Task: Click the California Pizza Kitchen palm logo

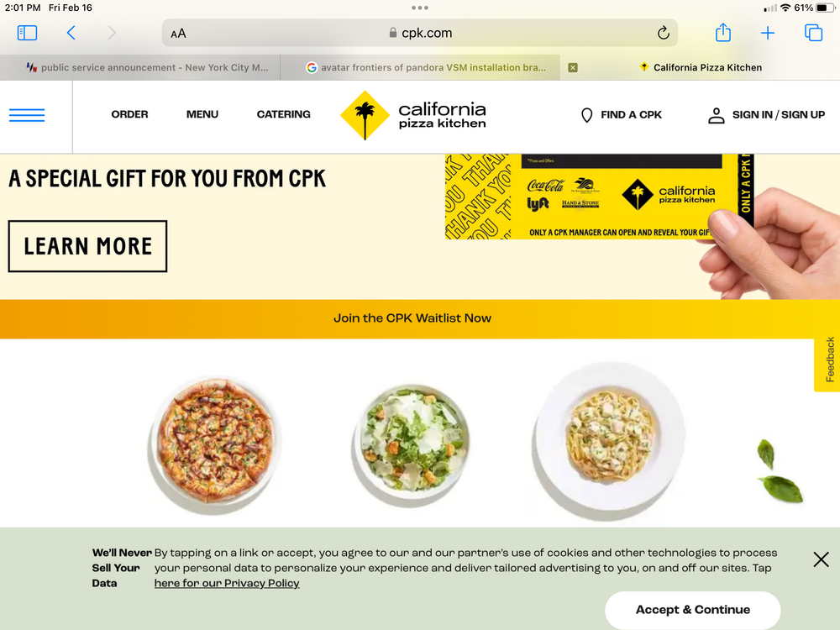Action: [x=413, y=115]
